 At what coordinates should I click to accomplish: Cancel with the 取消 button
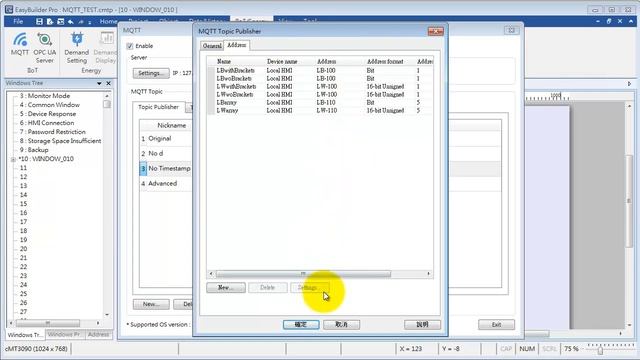click(x=341, y=324)
